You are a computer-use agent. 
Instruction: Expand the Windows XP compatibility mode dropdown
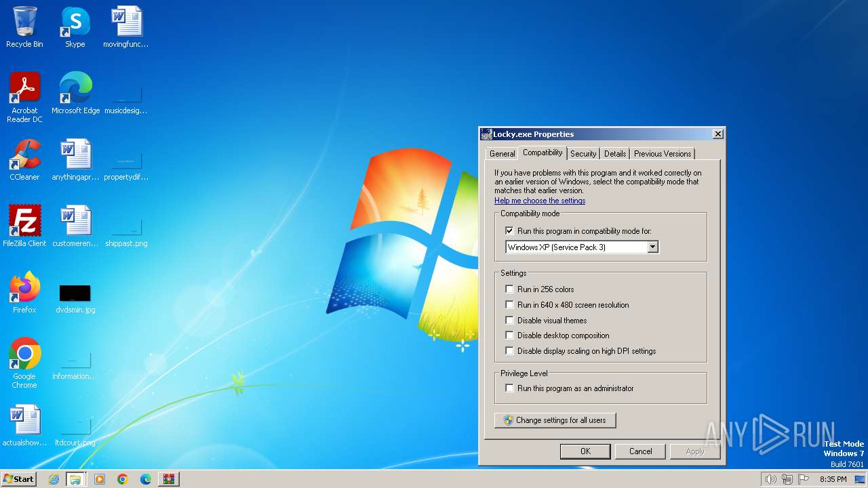click(652, 247)
